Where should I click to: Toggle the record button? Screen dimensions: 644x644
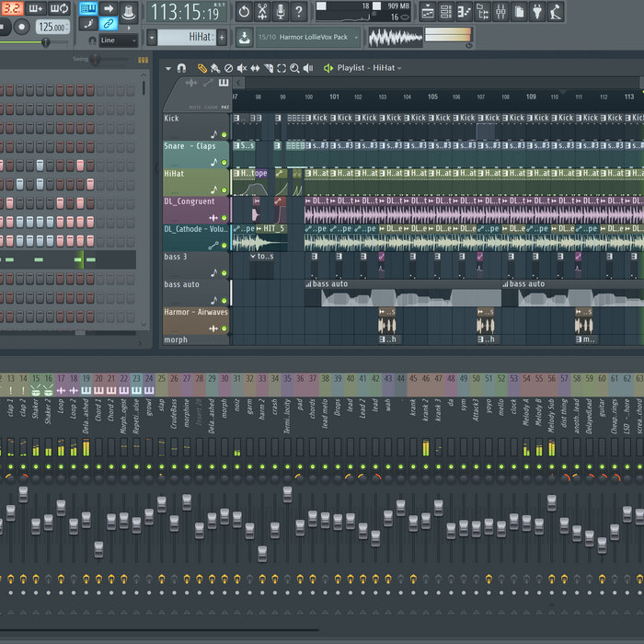pyautogui.click(x=21, y=27)
